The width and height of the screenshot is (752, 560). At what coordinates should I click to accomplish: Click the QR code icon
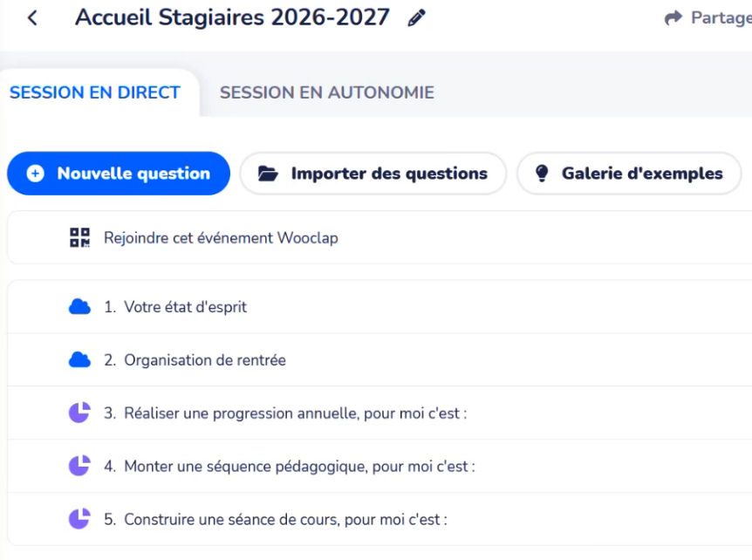[79, 237]
